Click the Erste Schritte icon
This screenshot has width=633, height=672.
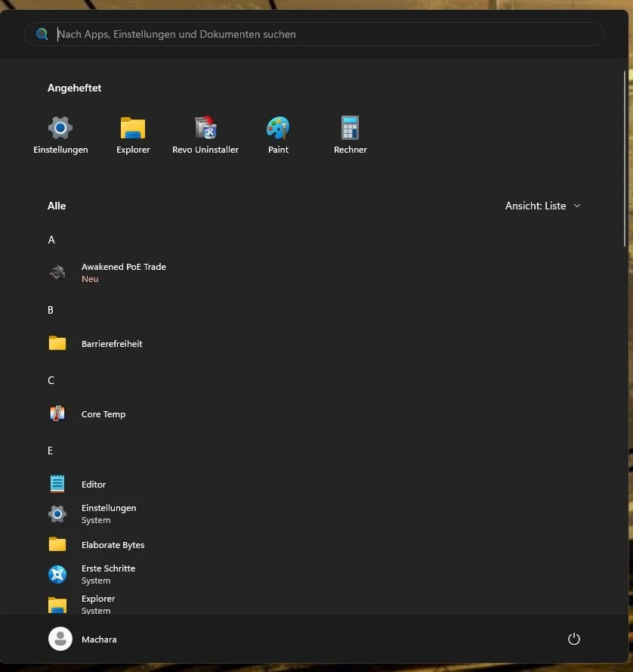click(x=57, y=574)
